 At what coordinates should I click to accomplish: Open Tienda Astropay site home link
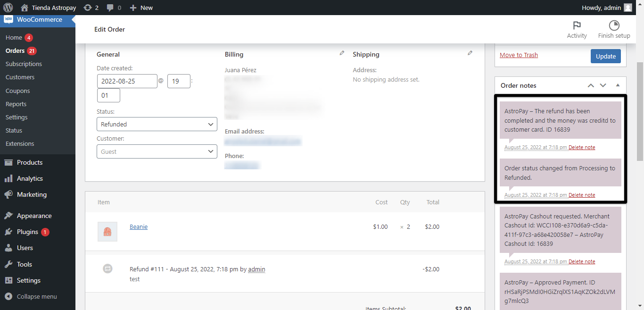click(47, 8)
